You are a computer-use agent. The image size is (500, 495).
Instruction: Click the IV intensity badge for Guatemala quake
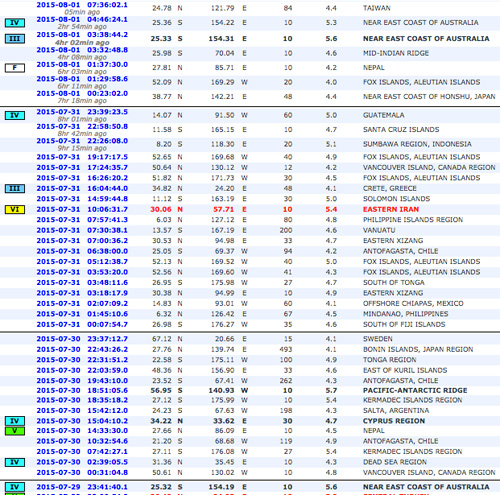click(x=15, y=116)
